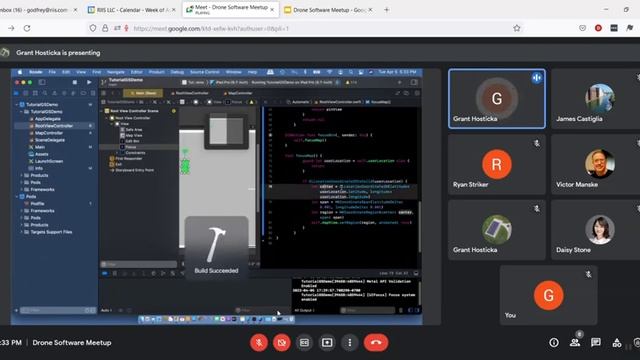Expand Constraints in document outline
Screen dimensions: 640x360
117,153
